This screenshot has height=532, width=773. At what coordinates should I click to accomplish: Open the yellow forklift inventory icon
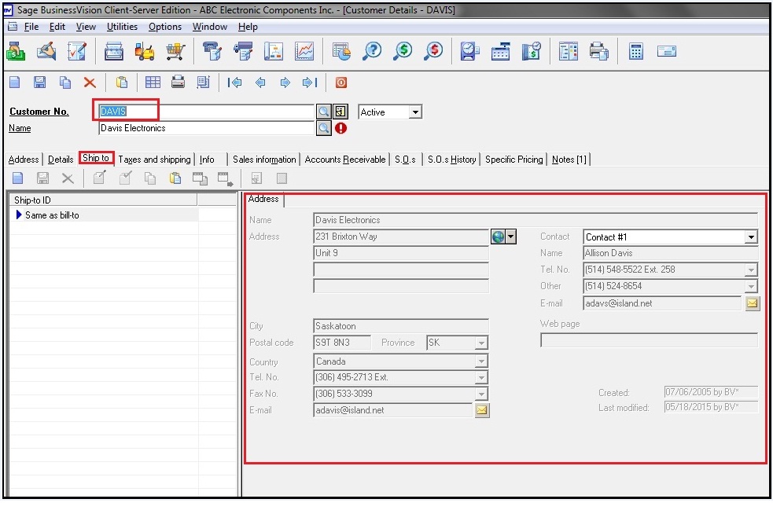pos(145,51)
